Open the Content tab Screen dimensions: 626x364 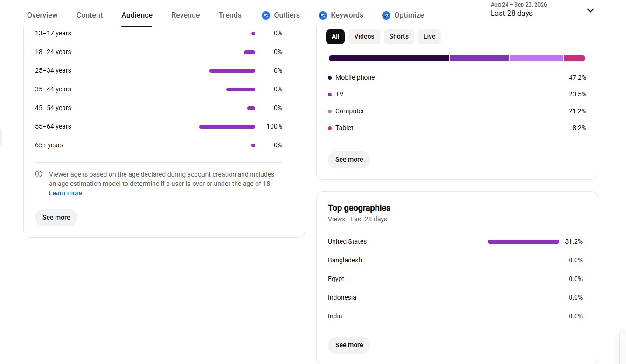click(x=90, y=15)
